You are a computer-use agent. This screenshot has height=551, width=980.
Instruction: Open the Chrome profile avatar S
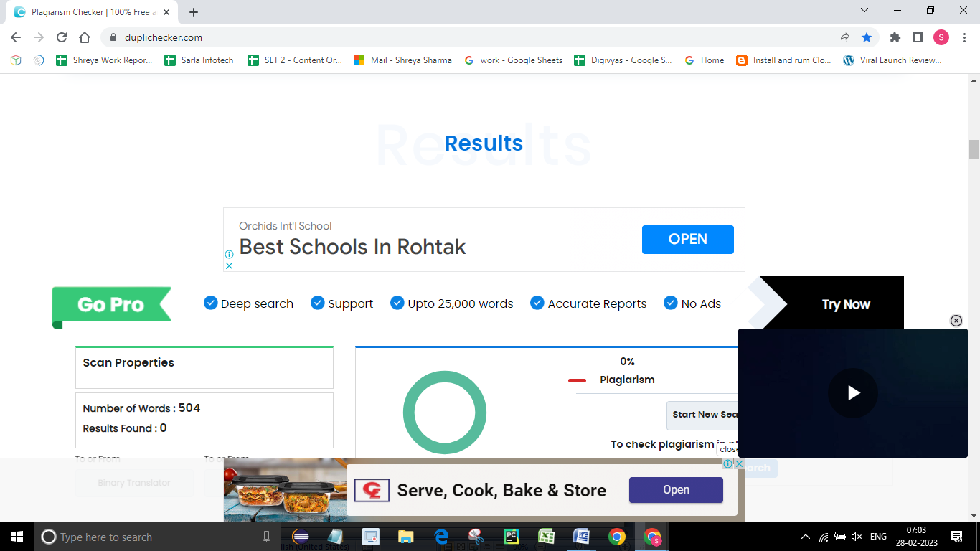941,37
